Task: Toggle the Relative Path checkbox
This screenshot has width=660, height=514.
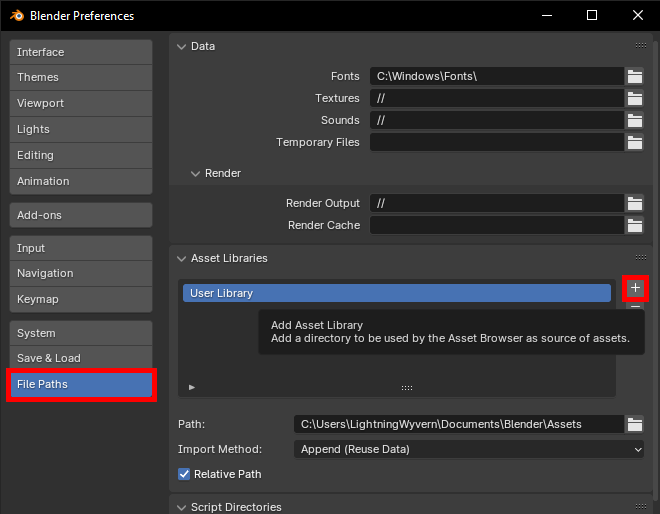Action: click(x=184, y=474)
